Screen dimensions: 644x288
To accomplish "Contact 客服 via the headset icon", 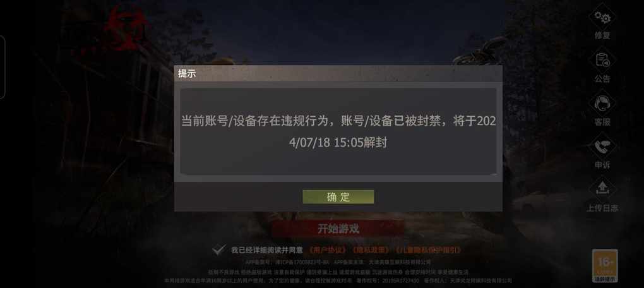I will click(x=602, y=104).
